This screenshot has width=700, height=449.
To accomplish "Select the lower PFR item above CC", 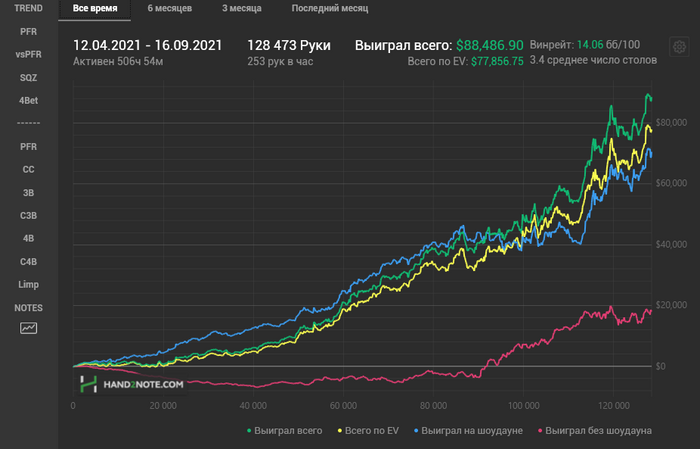I will click(29, 147).
